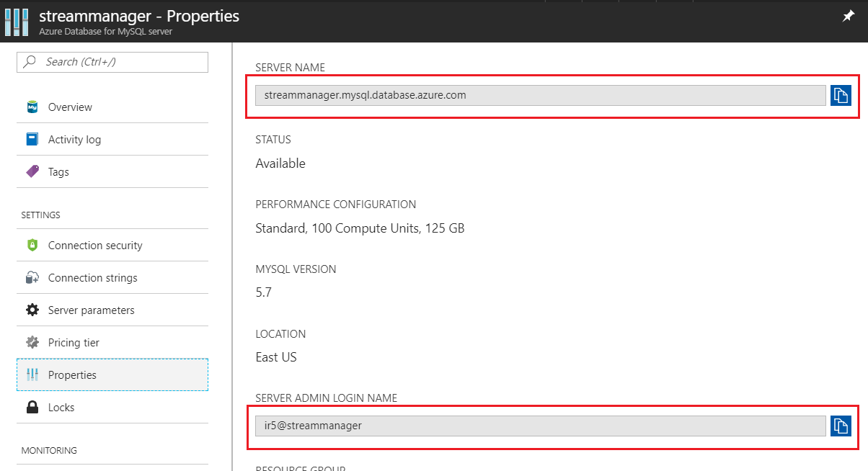Click the ir5@streammanager login field

point(541,426)
